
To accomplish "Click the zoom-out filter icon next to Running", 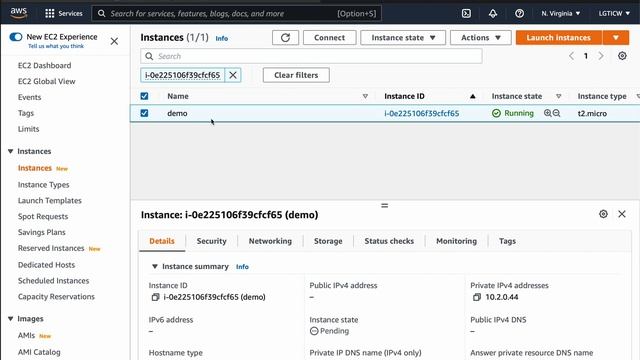I will coord(556,113).
